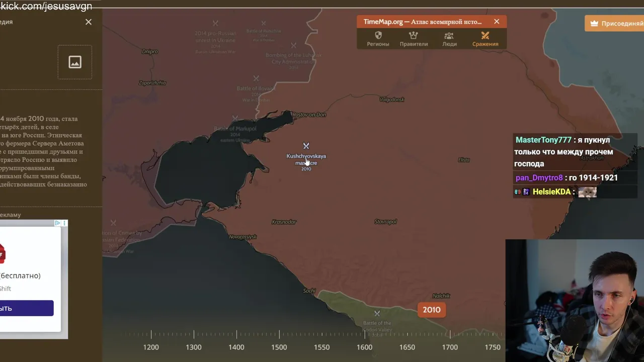Click the Stavropol city label
The height and width of the screenshot is (362, 644).
pyautogui.click(x=386, y=222)
